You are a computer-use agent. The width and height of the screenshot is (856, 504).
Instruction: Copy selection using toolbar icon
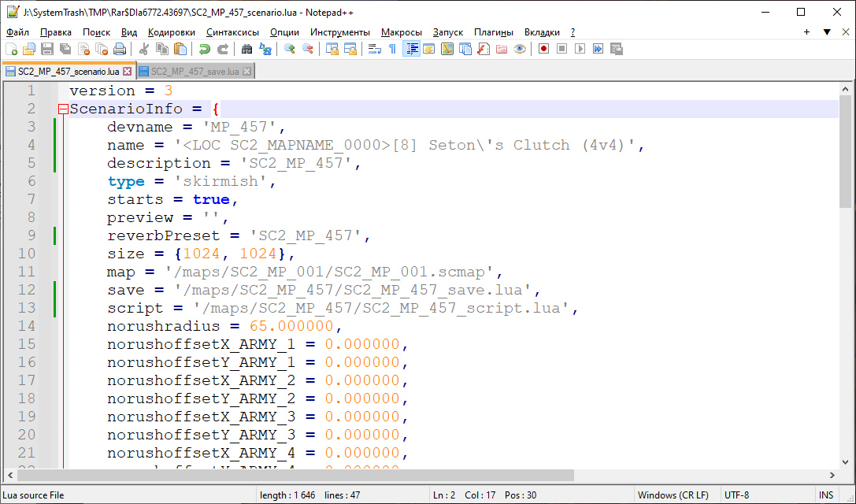[162, 49]
